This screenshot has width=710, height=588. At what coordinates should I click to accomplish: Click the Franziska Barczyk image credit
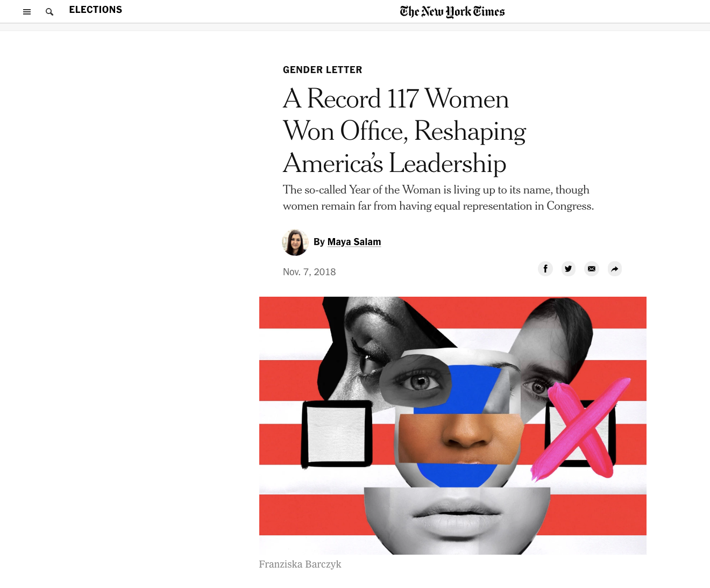point(300,564)
